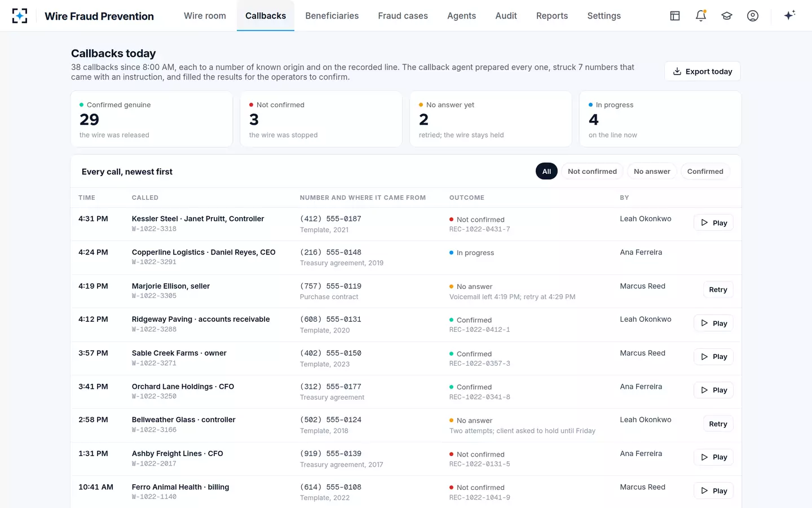The height and width of the screenshot is (508, 812).
Task: Play the Ashby Freight Lines recording
Action: pos(713,457)
